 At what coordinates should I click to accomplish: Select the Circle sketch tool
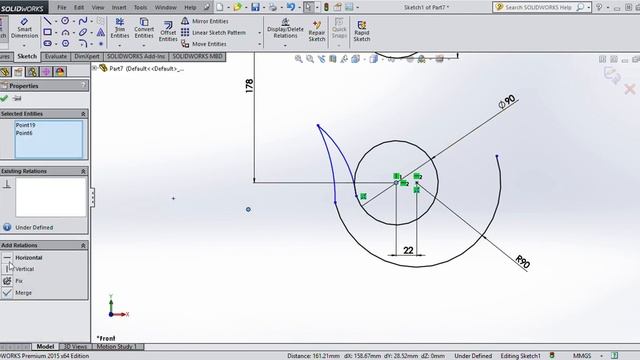click(65, 21)
